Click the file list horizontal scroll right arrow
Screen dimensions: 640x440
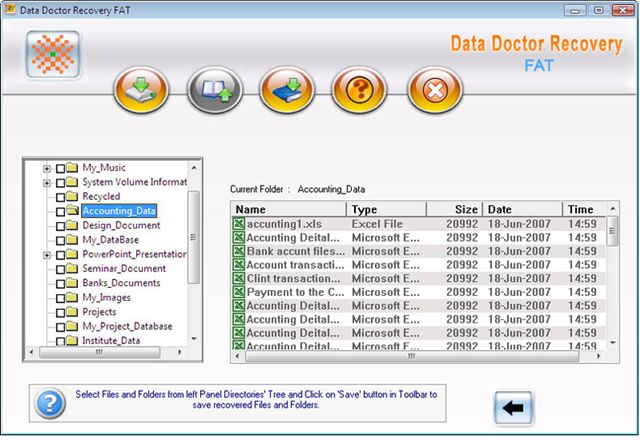click(598, 356)
